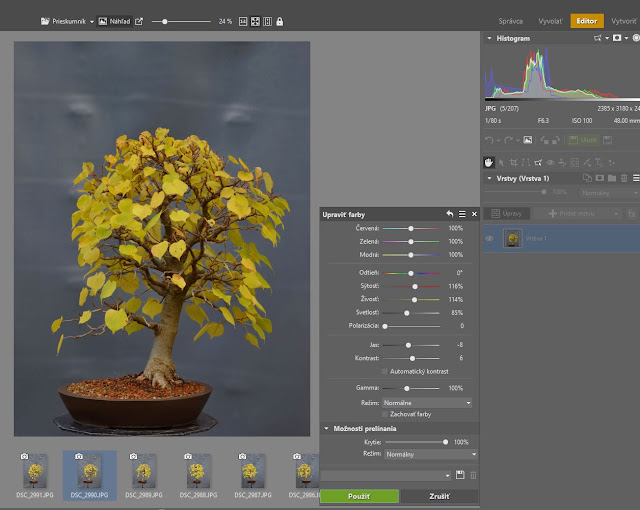Select the hand pan tool

(489, 162)
